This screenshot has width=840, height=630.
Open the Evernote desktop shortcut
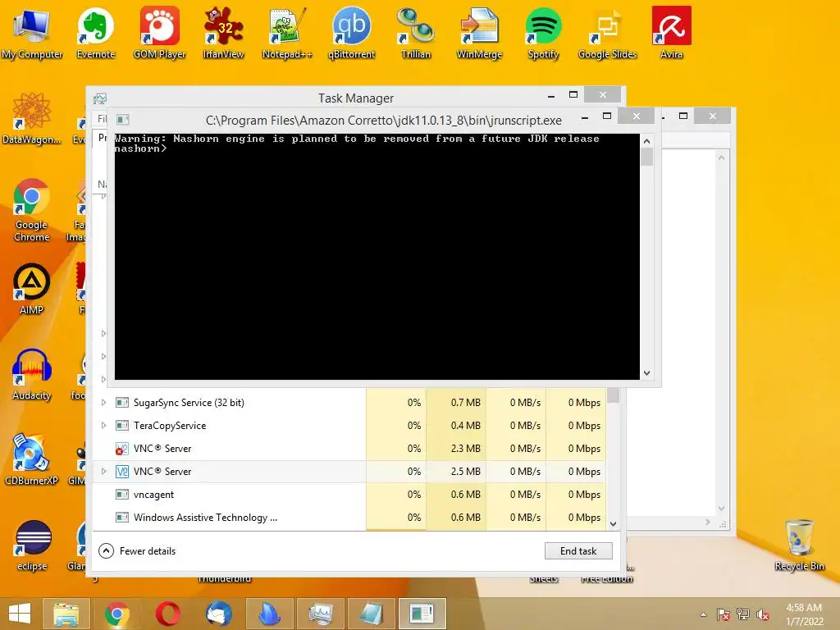(x=96, y=33)
